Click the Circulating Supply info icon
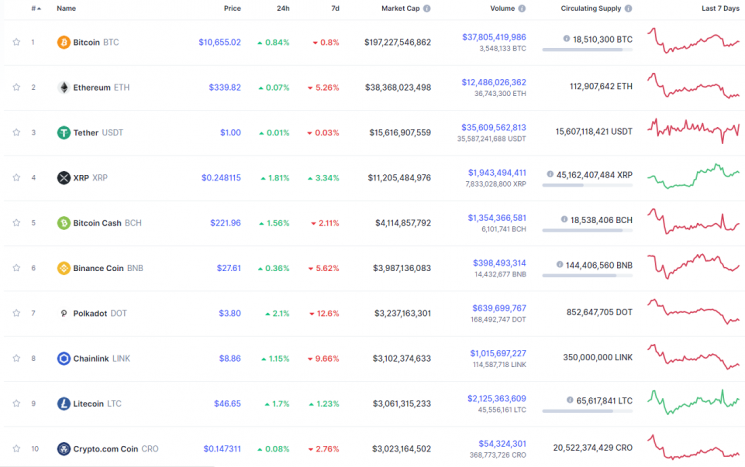This screenshot has height=467, width=745. (x=628, y=9)
